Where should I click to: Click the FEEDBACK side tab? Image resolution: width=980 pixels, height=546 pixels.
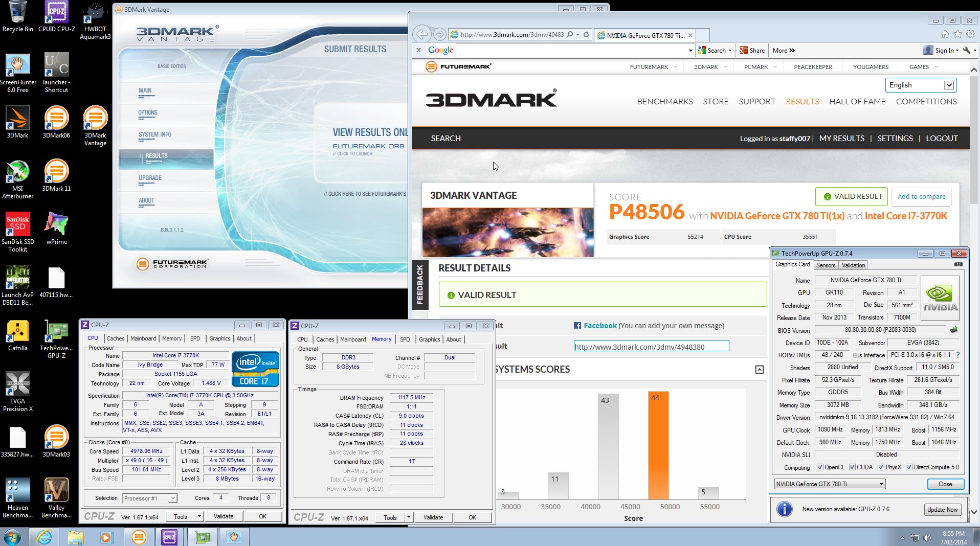[x=420, y=285]
